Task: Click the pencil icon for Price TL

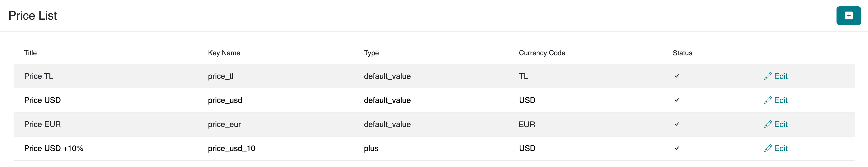Action: click(768, 76)
